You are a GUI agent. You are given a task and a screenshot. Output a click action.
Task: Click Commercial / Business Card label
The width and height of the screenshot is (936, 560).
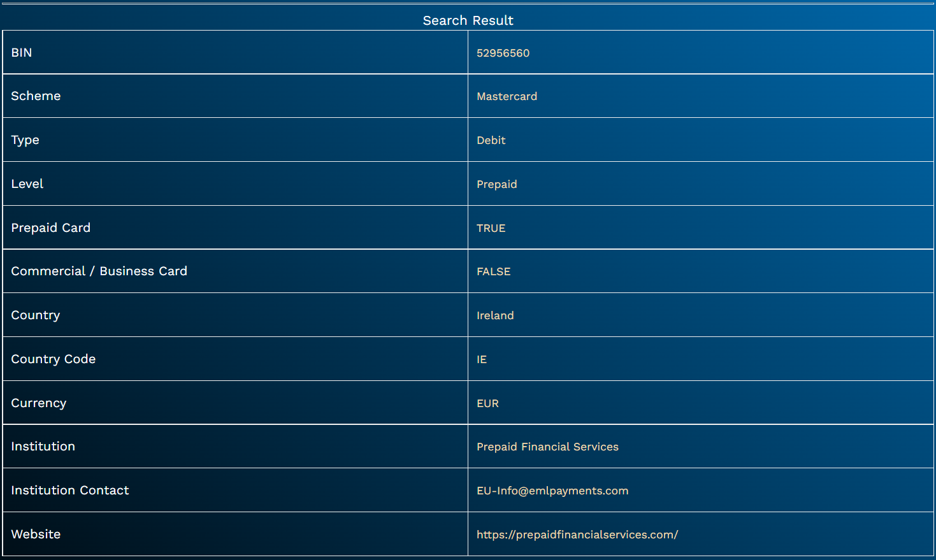[x=99, y=271]
